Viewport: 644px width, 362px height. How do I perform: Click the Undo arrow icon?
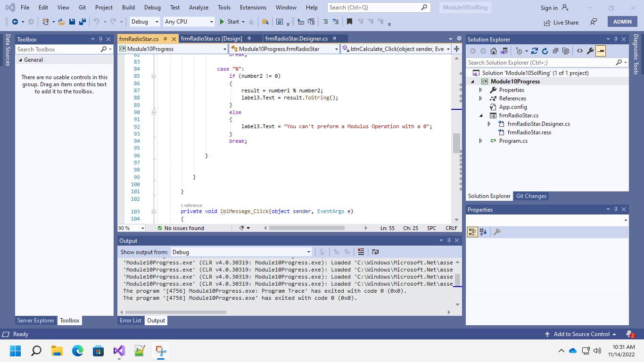coord(96,22)
